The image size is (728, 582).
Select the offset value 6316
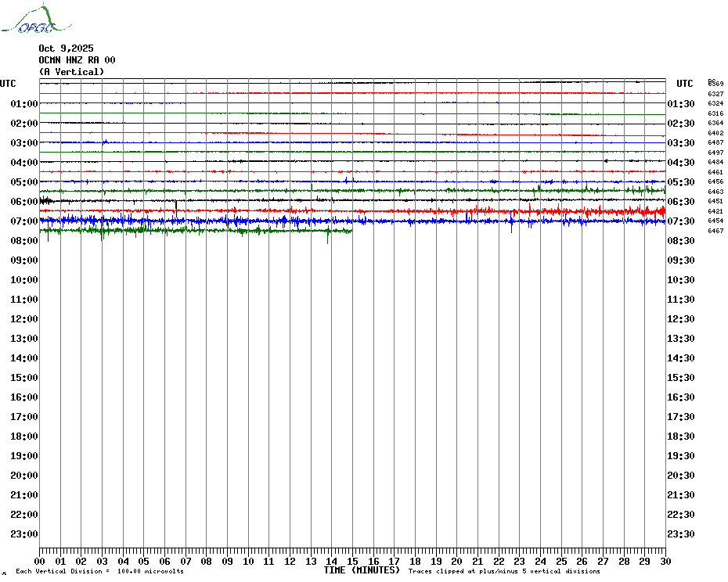715,113
